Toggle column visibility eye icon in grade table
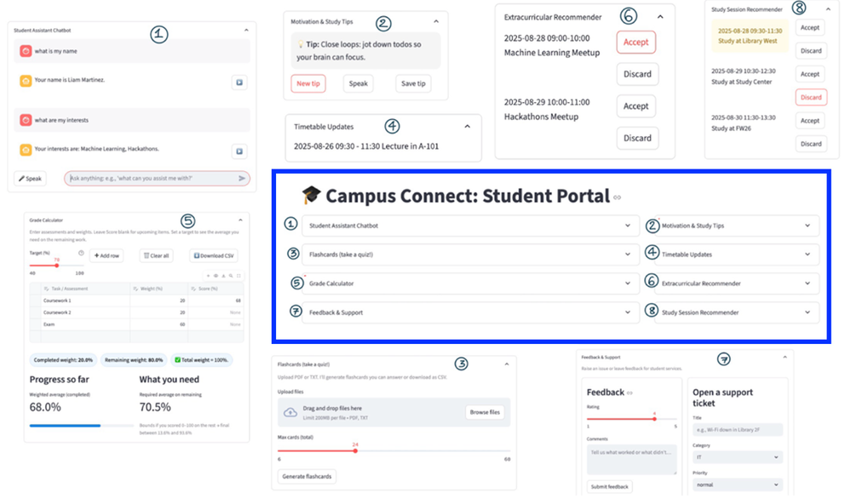The height and width of the screenshot is (504, 851). (x=216, y=276)
